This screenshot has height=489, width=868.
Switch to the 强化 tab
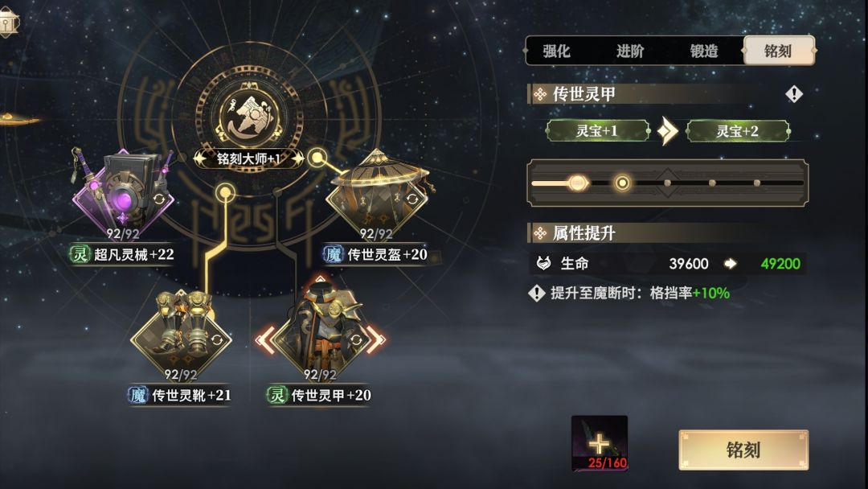click(x=556, y=51)
